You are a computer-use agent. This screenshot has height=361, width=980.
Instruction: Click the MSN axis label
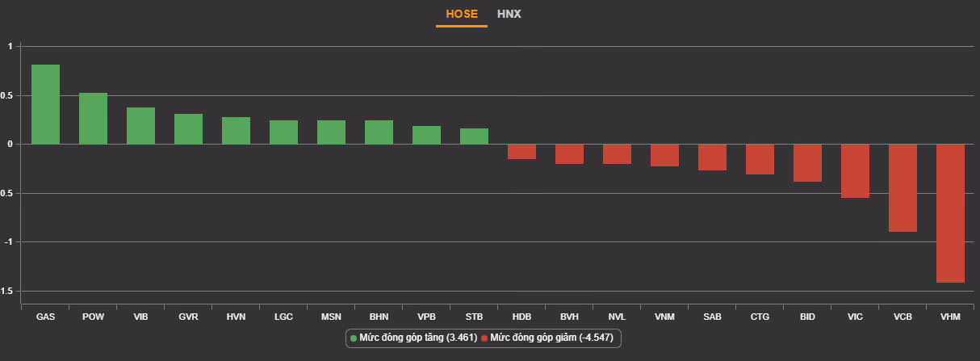(331, 317)
